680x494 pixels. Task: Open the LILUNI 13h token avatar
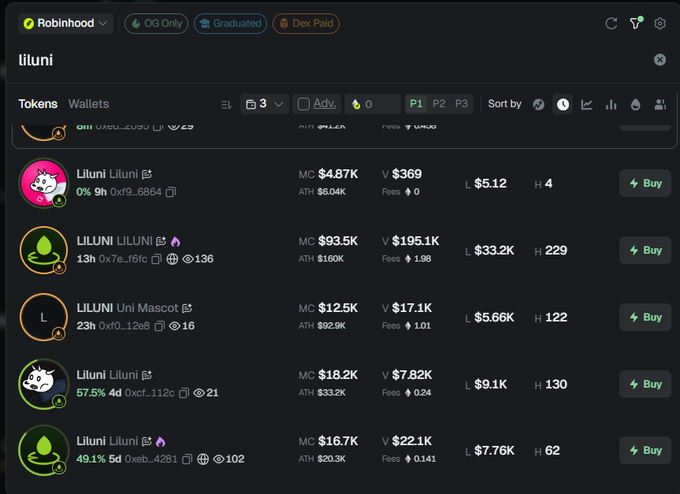[43, 250]
